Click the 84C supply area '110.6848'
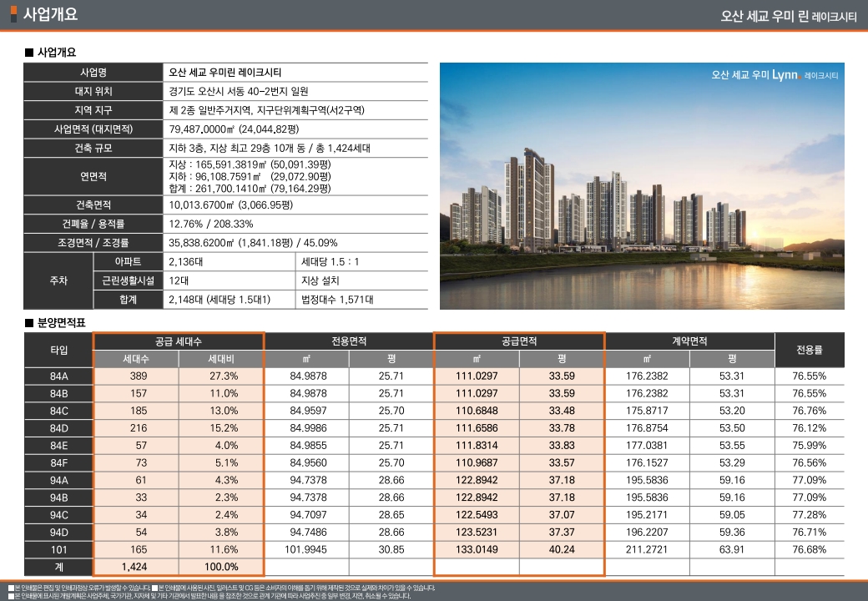 (x=477, y=411)
